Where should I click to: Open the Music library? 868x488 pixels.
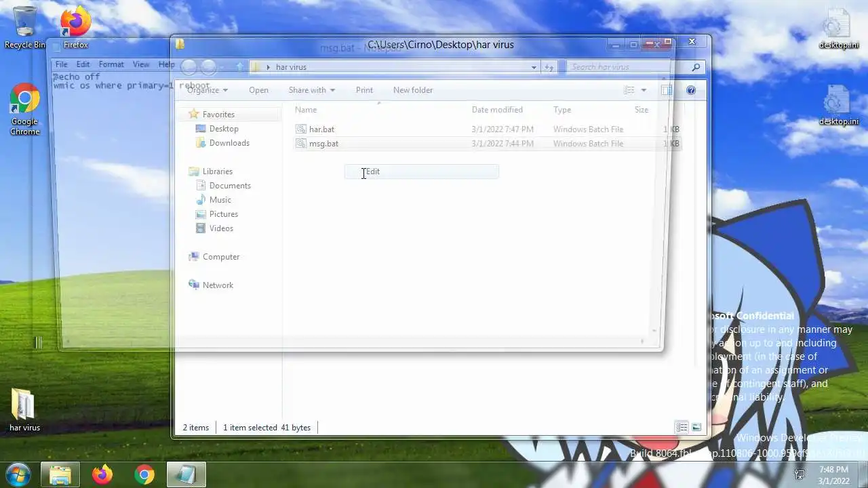pos(220,200)
